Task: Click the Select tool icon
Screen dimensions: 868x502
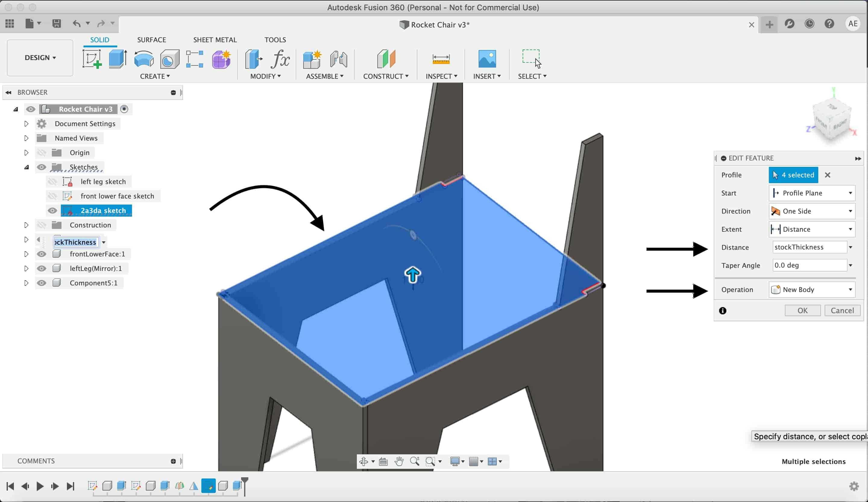Action: click(532, 59)
